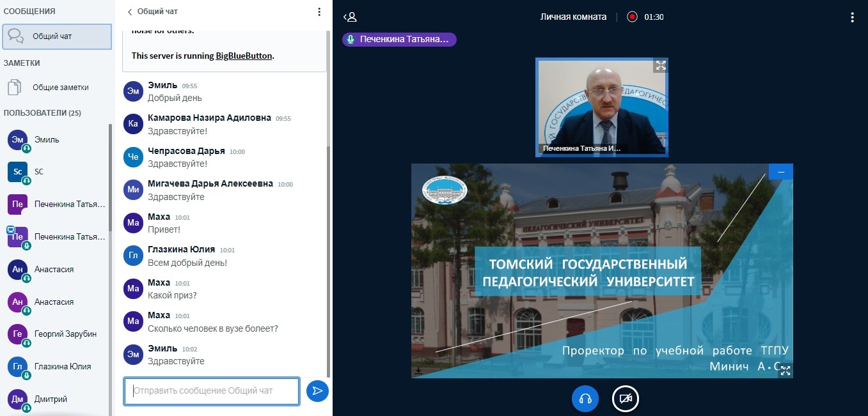The width and height of the screenshot is (868, 416).
Task: Toggle the user list panel icon
Action: (x=349, y=17)
